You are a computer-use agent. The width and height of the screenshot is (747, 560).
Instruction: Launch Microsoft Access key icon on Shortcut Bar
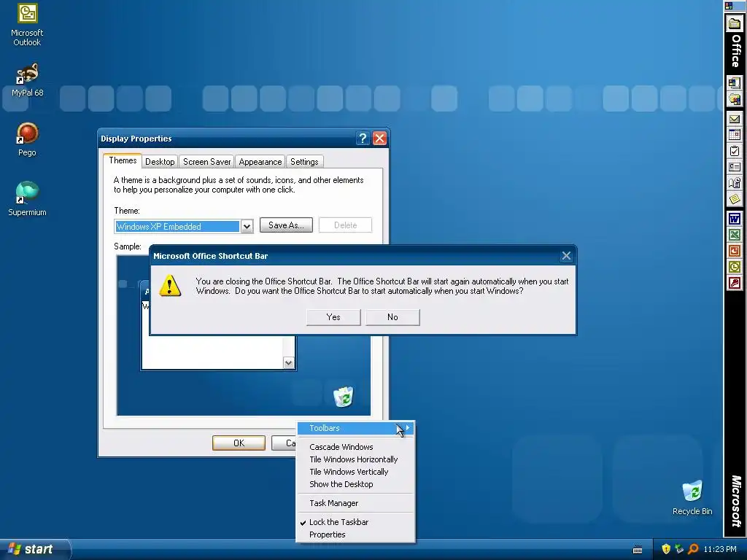coord(734,283)
